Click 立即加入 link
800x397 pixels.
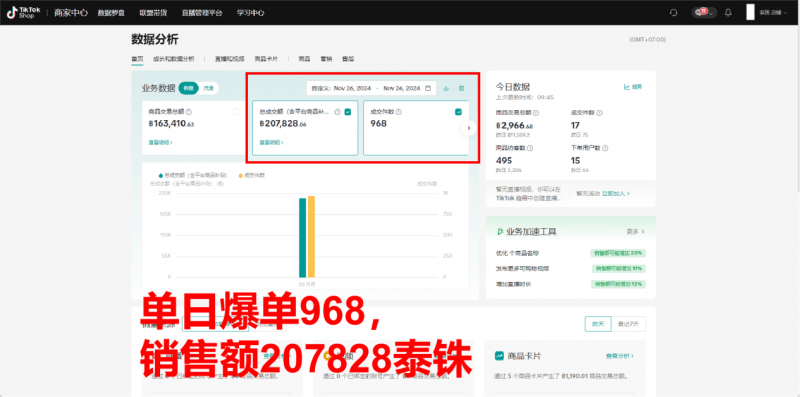[616, 194]
